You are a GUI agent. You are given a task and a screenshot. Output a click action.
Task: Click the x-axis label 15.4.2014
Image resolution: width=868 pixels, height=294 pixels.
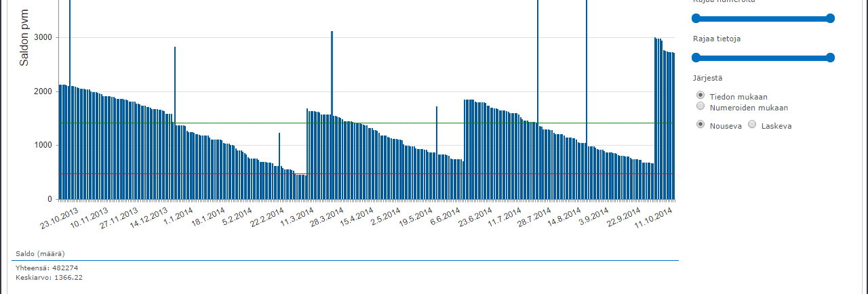[358, 218]
